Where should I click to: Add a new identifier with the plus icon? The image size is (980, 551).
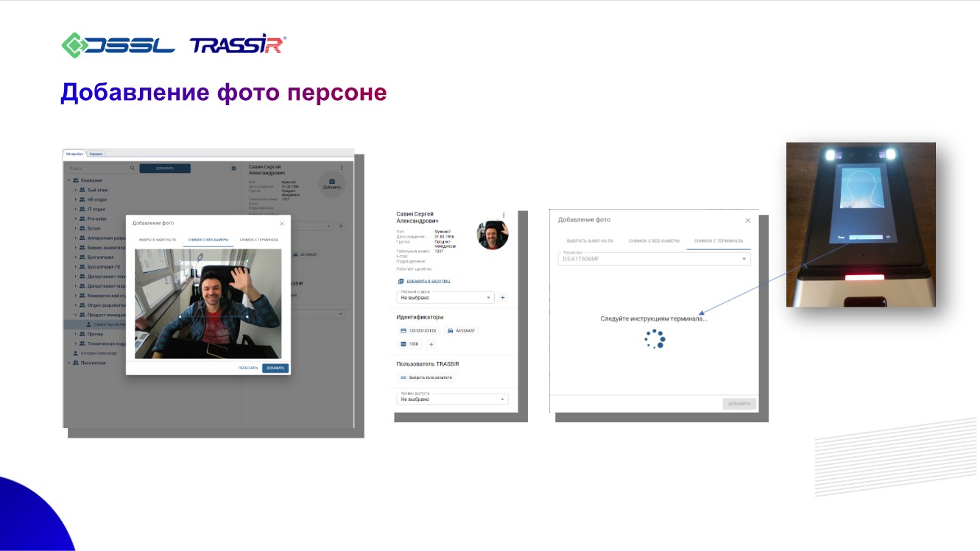point(431,344)
